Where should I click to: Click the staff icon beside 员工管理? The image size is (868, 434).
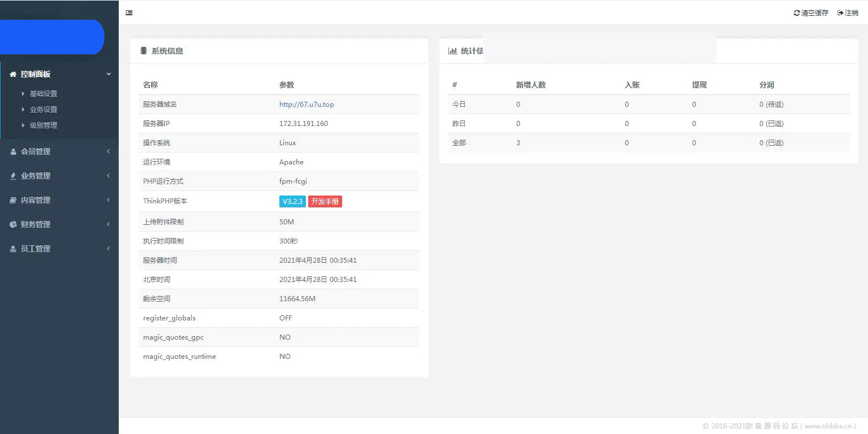click(13, 249)
